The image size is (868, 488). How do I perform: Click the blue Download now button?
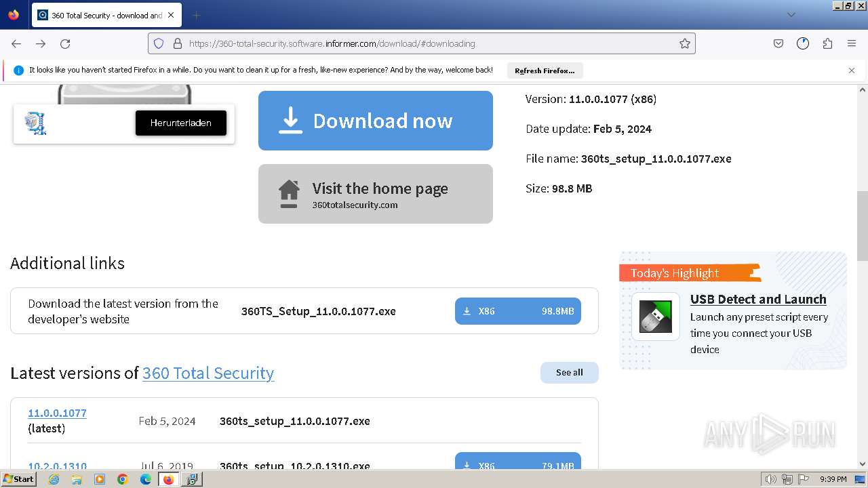375,121
